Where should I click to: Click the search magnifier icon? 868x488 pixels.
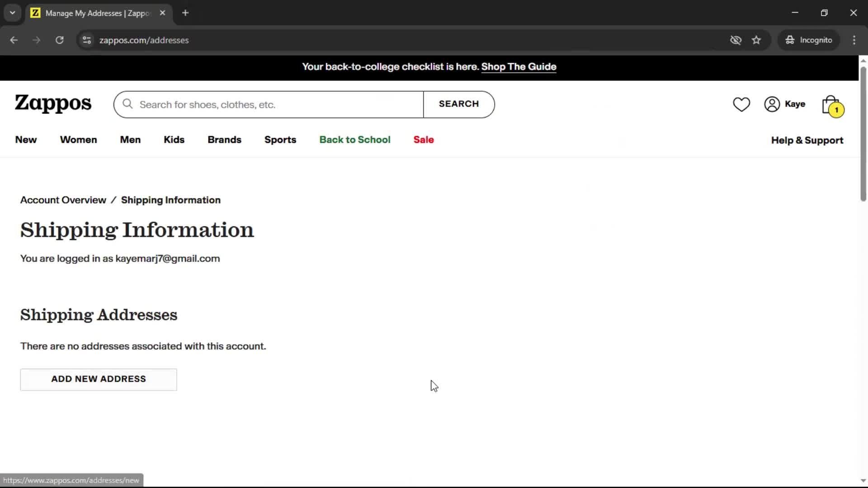tap(128, 104)
